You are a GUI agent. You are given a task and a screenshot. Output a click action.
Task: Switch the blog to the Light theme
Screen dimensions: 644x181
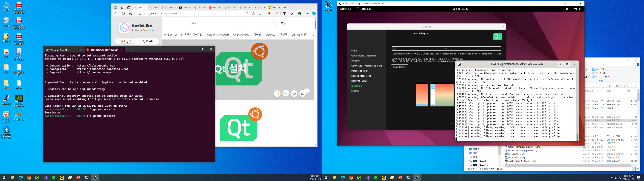pos(126,41)
